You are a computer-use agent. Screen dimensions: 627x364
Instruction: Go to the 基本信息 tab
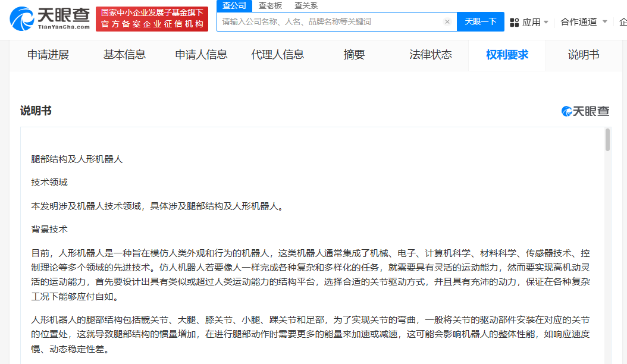124,55
